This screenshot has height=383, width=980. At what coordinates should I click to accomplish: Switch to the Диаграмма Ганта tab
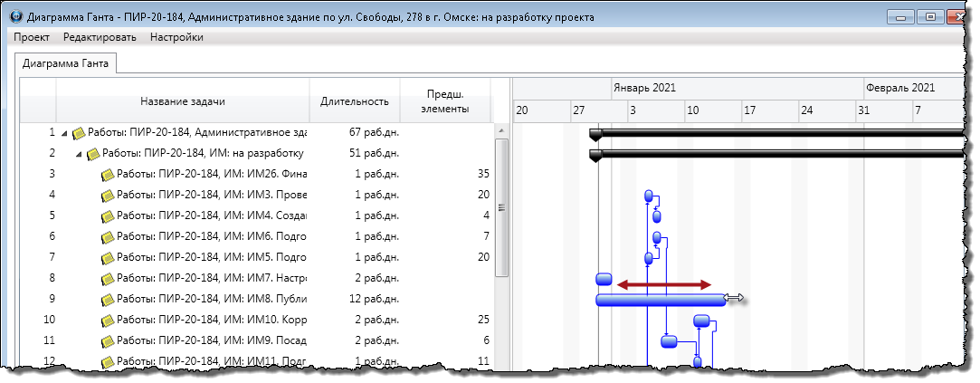(65, 63)
